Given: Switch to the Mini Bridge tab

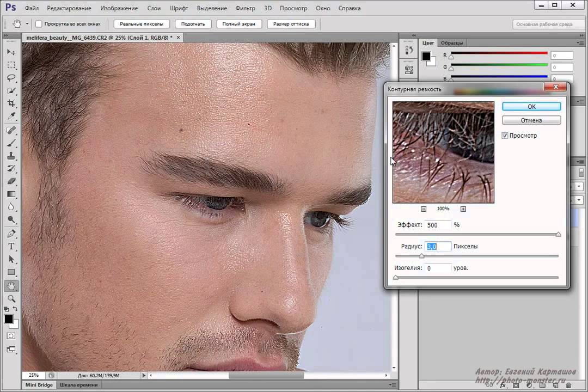Looking at the screenshot, I should (39, 385).
